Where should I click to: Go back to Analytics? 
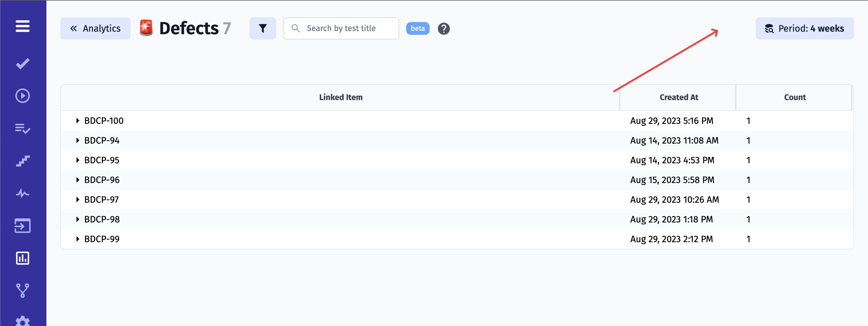point(95,28)
